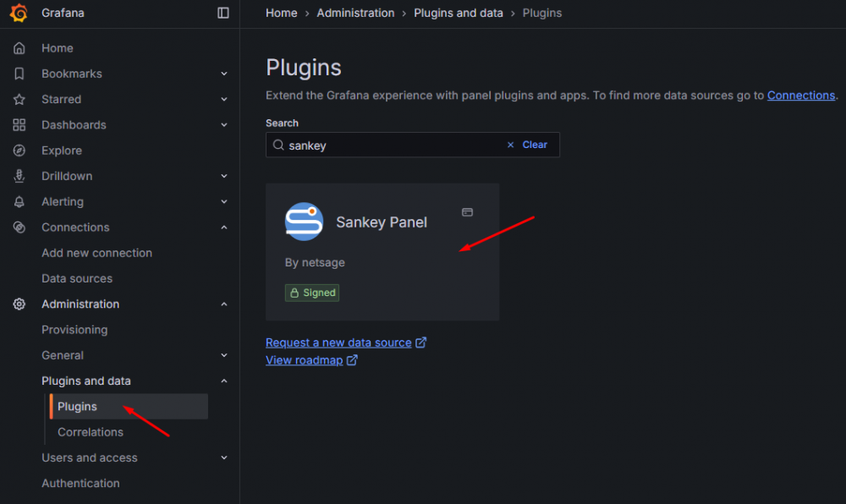Expand the Starred section chevron
The width and height of the screenshot is (846, 504).
click(x=224, y=100)
